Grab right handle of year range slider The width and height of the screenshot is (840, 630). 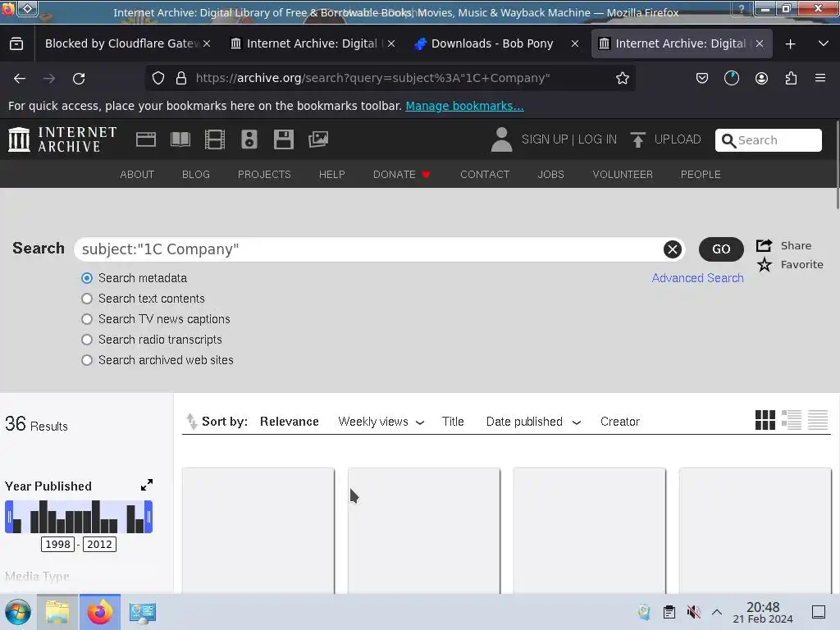[x=149, y=517]
